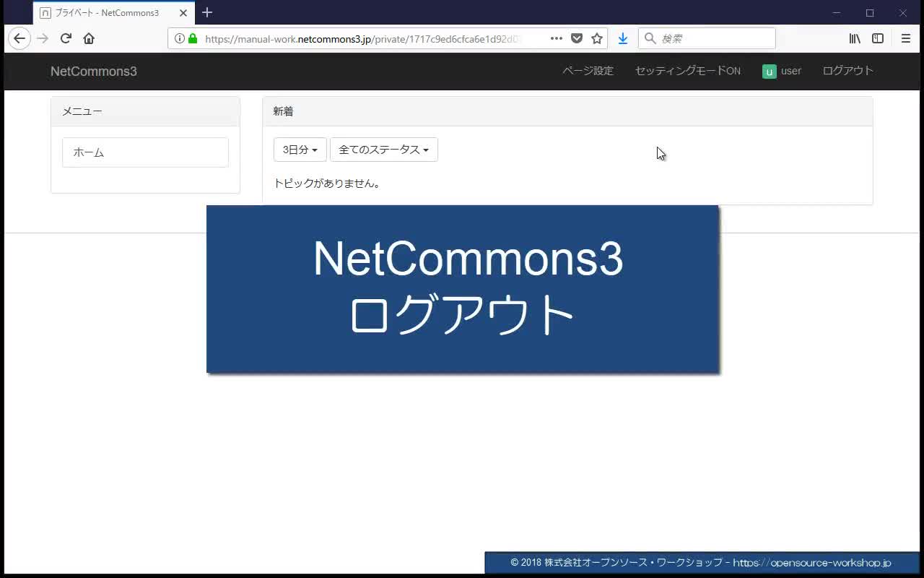Image resolution: width=924 pixels, height=578 pixels.
Task: Open the user profile link
Action: coord(782,71)
